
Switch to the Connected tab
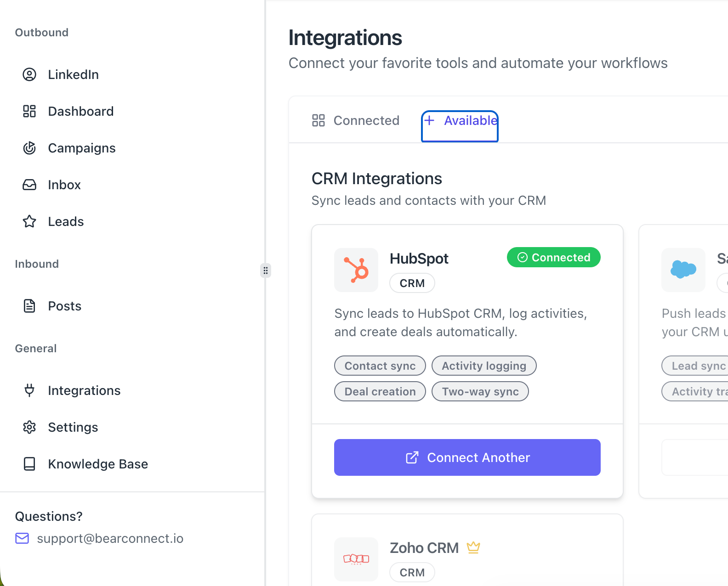[x=356, y=120]
